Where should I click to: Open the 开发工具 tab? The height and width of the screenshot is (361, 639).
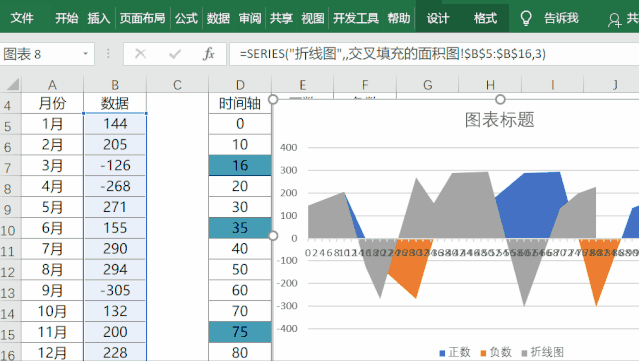coord(356,18)
